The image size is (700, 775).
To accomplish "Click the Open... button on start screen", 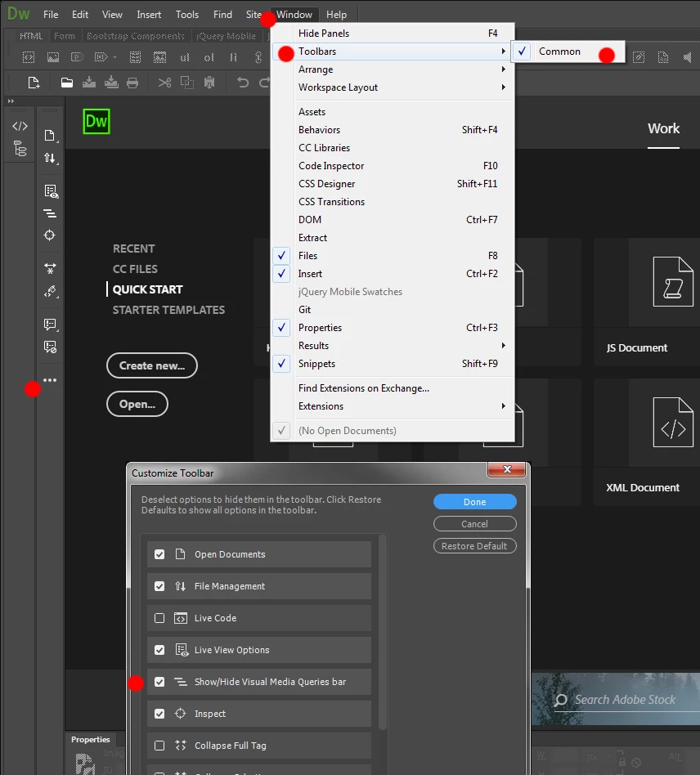I will click(x=137, y=404).
